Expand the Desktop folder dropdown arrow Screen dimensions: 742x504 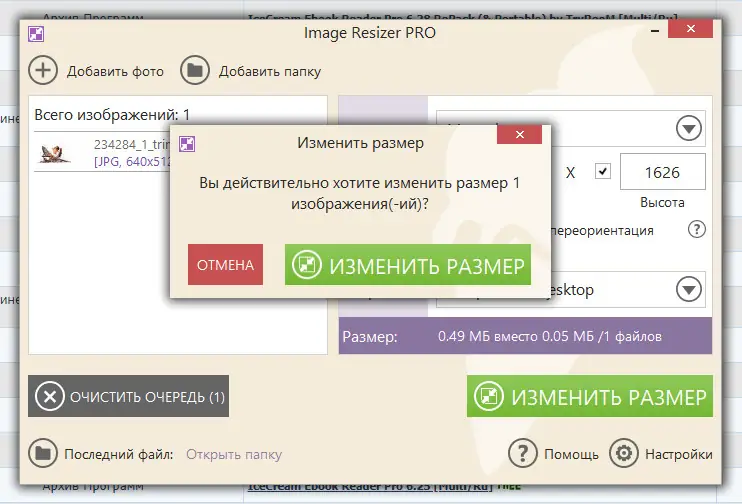[689, 289]
